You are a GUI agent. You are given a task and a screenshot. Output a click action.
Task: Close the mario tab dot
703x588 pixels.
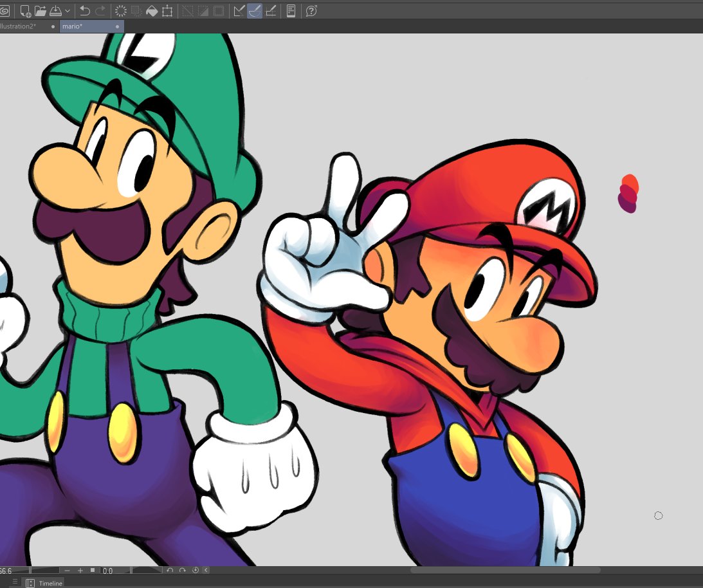pyautogui.click(x=118, y=27)
